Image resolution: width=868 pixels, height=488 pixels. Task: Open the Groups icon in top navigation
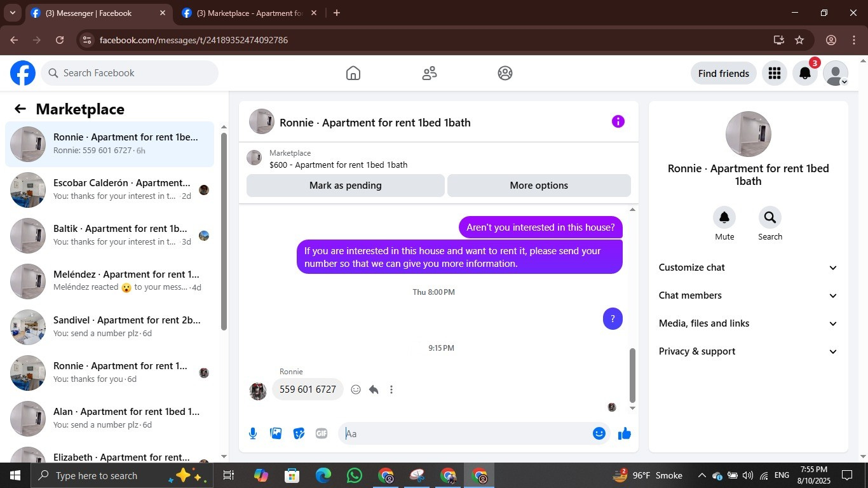(x=505, y=73)
